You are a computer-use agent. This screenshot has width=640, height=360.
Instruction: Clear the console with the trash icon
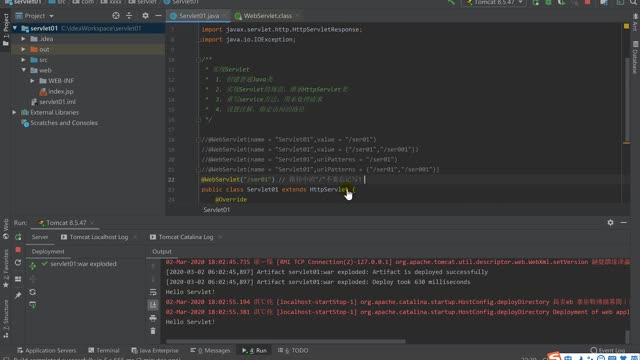153,331
